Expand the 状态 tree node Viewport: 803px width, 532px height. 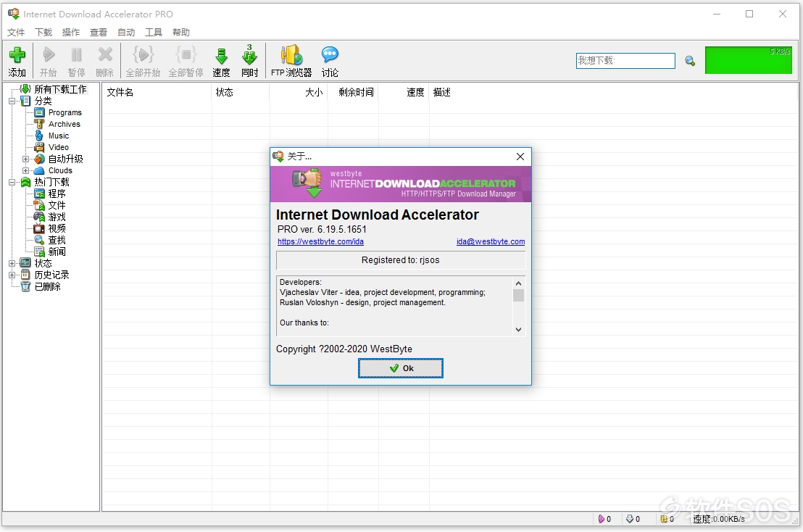12,263
